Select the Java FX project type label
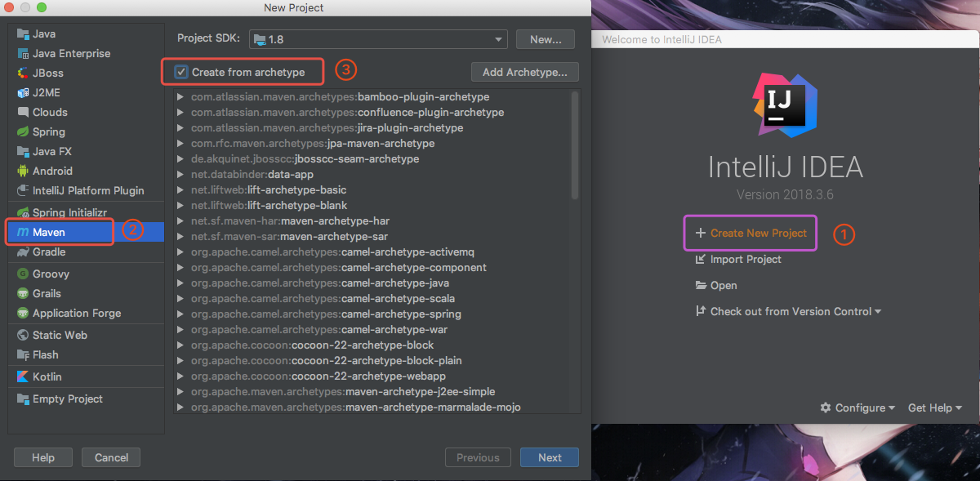980x481 pixels. (52, 152)
